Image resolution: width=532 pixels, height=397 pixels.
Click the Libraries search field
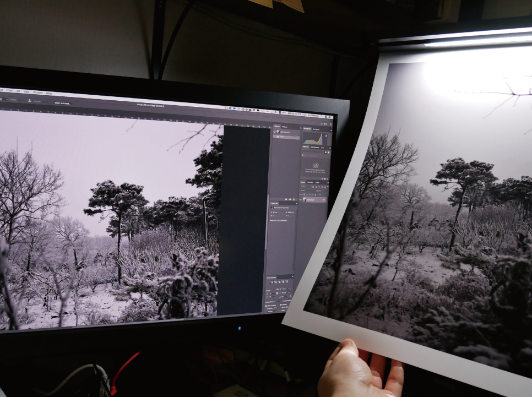coord(316,155)
